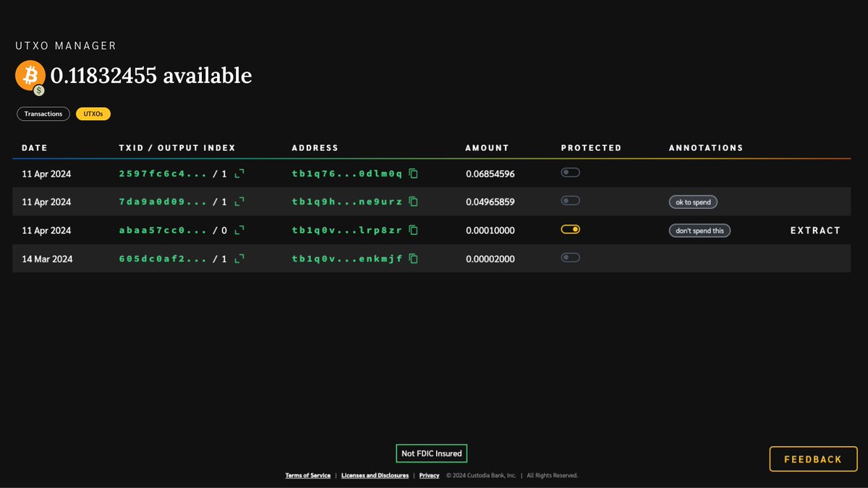
Task: Click the Bitcoin logo icon
Action: [30, 76]
